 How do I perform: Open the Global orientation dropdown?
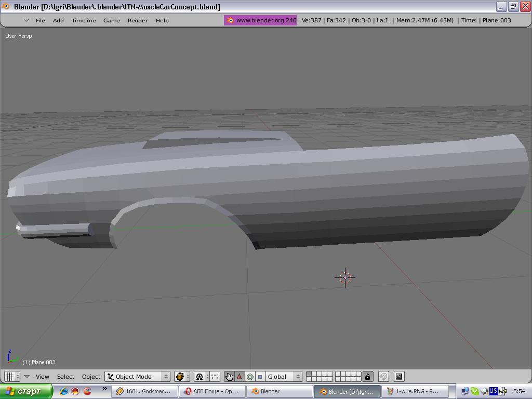click(284, 377)
